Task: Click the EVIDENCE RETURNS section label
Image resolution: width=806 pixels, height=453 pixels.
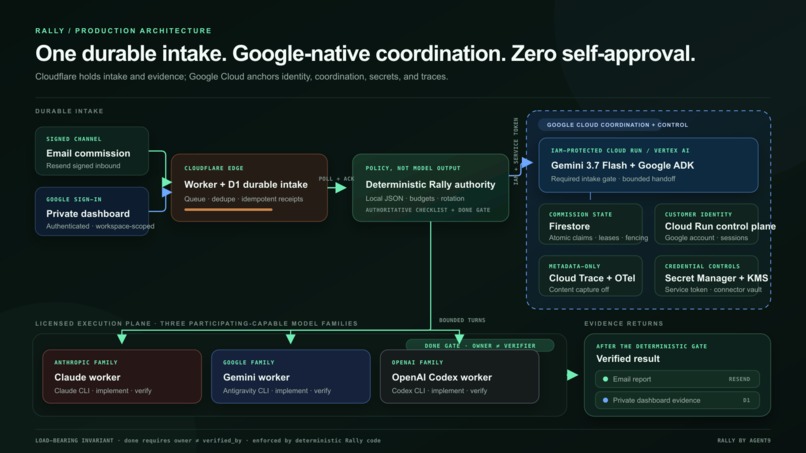Action: pyautogui.click(x=624, y=323)
